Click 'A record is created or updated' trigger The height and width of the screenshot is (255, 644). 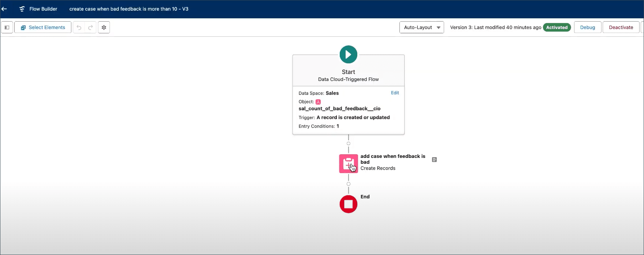[353, 117]
